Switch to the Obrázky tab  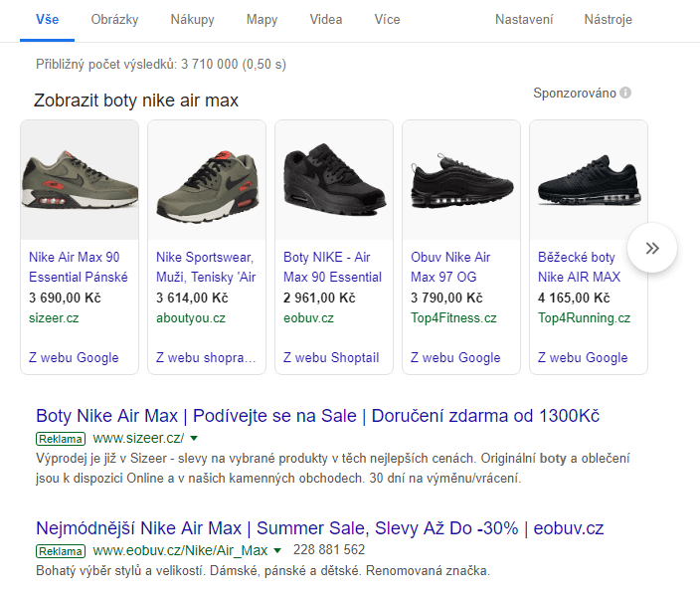coord(114,20)
